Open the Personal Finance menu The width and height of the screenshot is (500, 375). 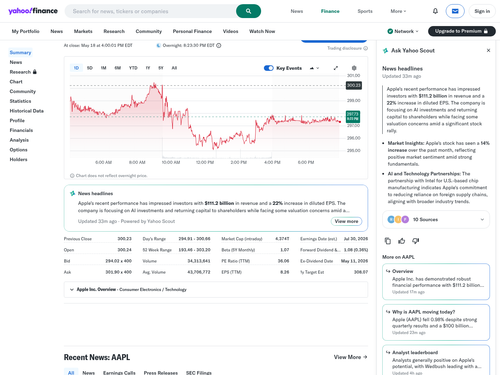(192, 31)
